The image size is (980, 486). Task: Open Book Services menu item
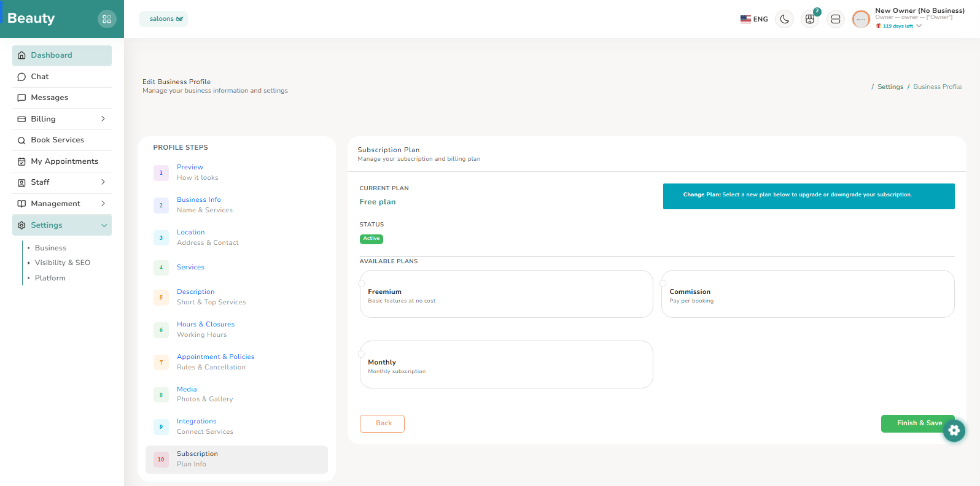click(x=62, y=140)
